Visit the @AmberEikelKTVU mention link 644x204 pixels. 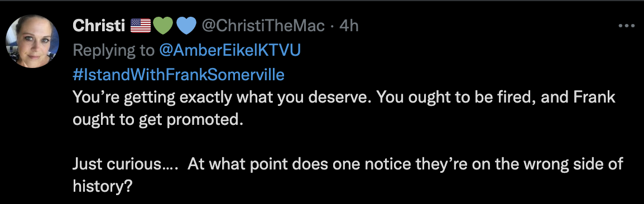point(229,50)
